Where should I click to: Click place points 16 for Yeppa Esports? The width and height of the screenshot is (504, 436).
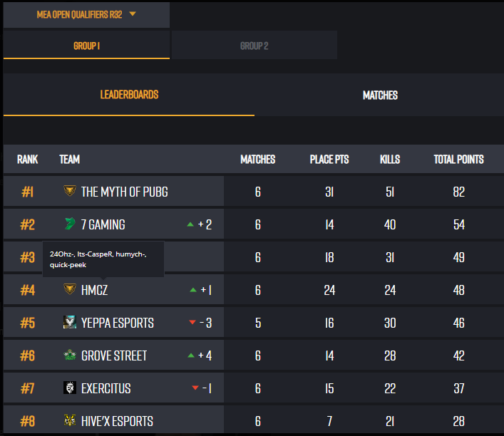(x=329, y=323)
